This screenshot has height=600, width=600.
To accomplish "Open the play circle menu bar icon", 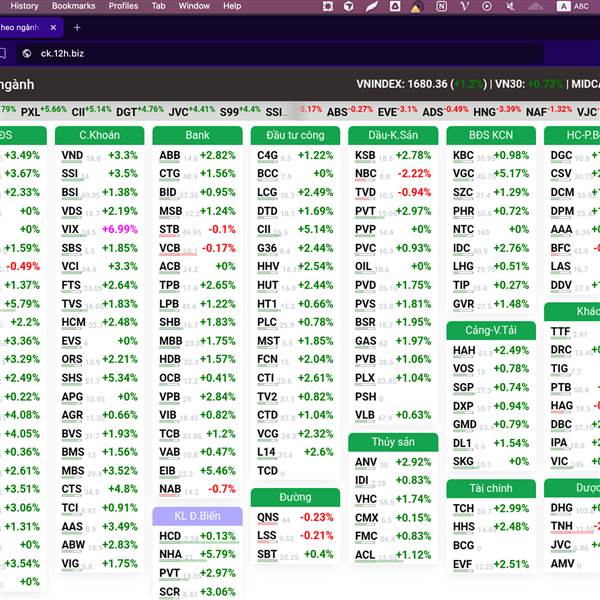I will click(487, 6).
